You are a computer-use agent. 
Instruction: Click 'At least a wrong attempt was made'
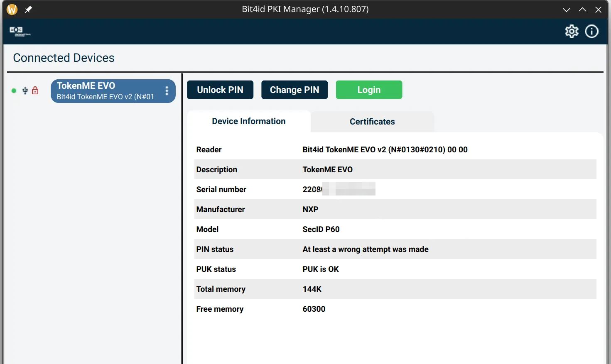(x=366, y=249)
